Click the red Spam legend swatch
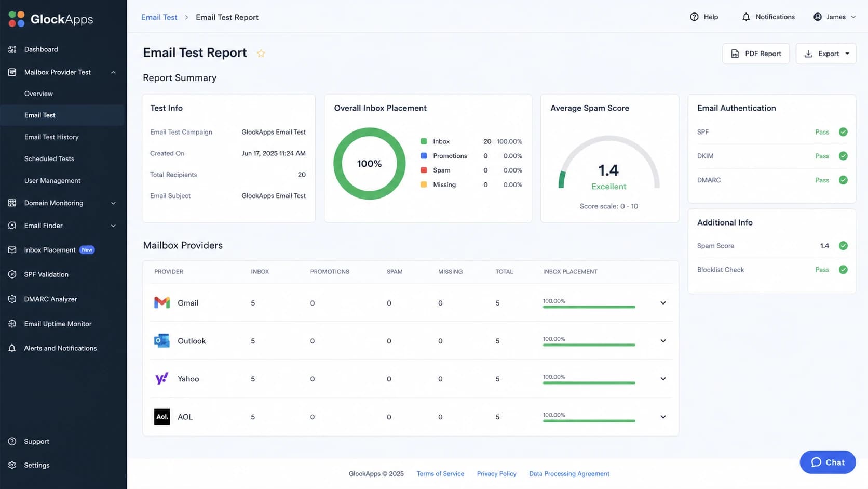The width and height of the screenshot is (868, 489). click(x=424, y=170)
